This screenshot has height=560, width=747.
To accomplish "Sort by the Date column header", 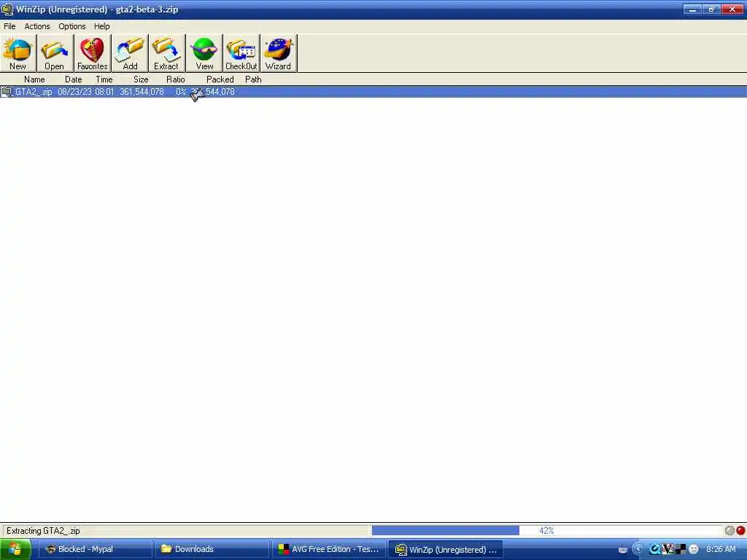I will (74, 79).
